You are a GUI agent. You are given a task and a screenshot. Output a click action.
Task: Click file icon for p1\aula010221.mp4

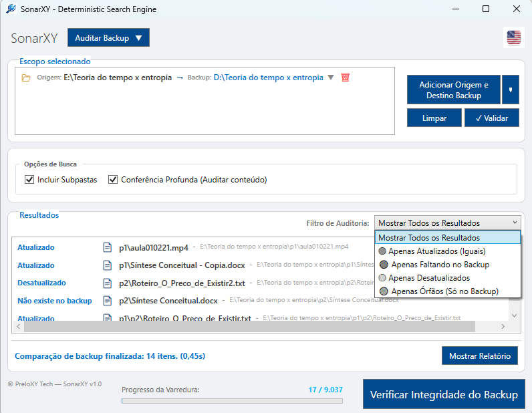[x=107, y=247]
